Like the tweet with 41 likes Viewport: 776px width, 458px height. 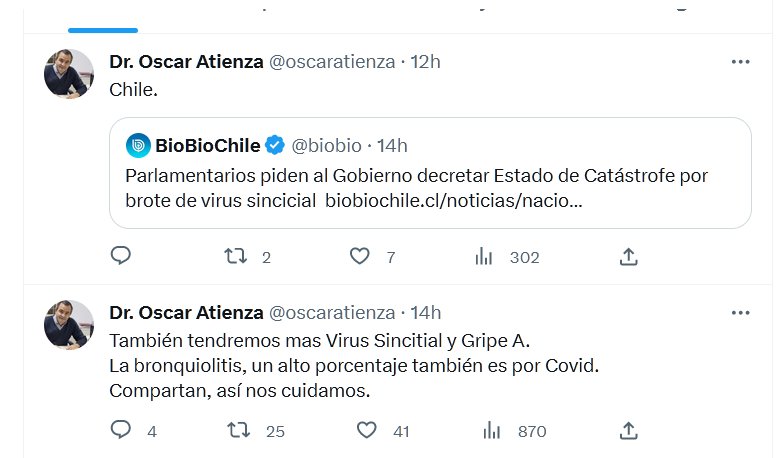point(367,431)
